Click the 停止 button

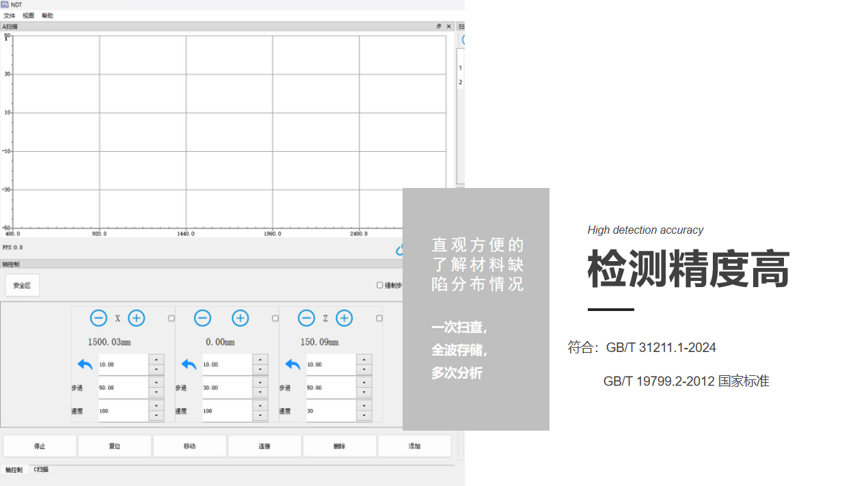point(40,446)
